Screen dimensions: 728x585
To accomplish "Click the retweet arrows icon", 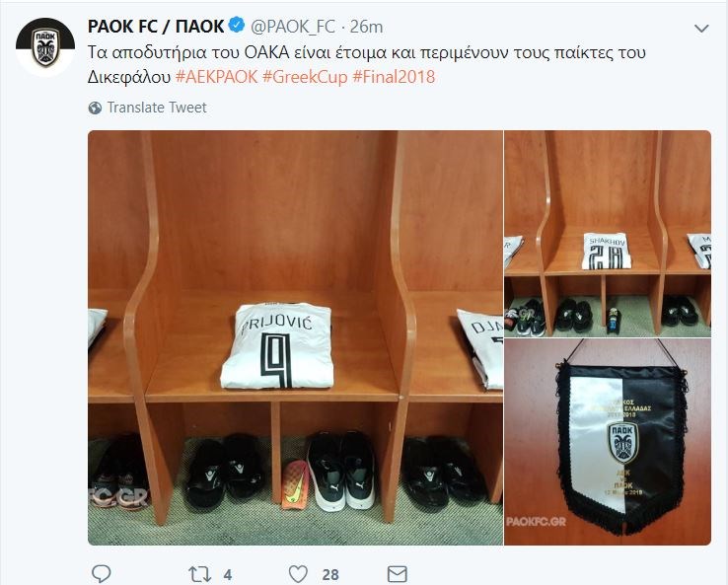I will [x=199, y=574].
